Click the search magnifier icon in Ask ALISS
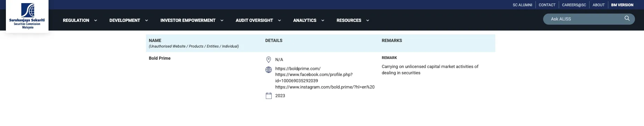Image resolution: width=644 pixels, height=126 pixels. point(627,18)
